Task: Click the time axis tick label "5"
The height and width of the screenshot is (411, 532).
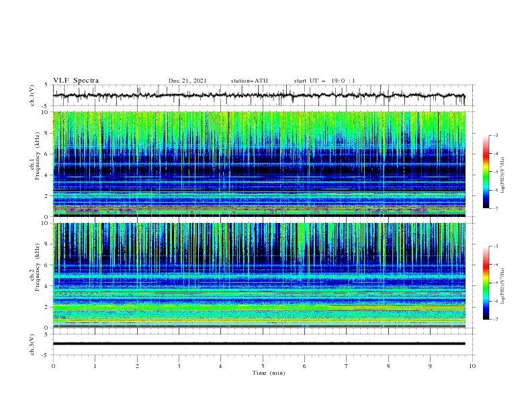Action: pyautogui.click(x=263, y=366)
